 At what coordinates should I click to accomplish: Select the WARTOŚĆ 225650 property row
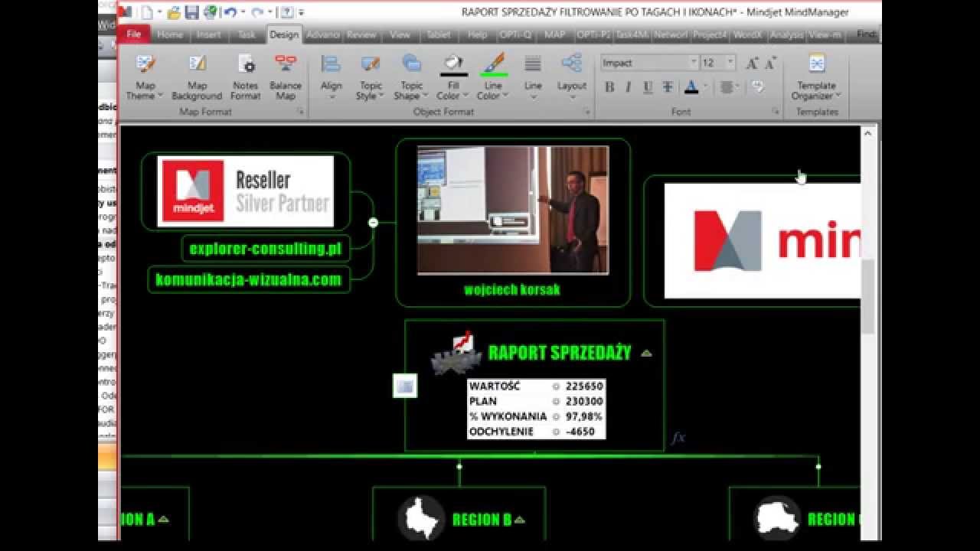(536, 386)
